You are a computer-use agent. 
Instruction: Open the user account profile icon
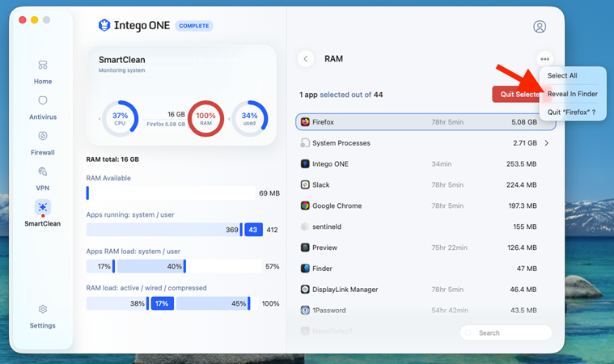540,27
